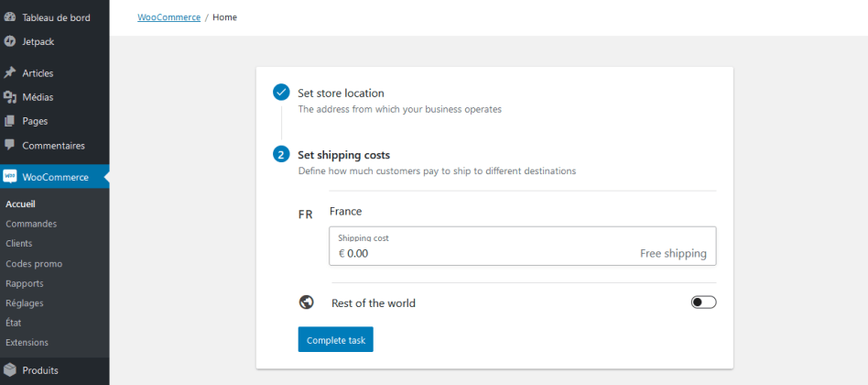The image size is (868, 385).
Task: Click the Pages icon in sidebar
Action: click(x=10, y=121)
